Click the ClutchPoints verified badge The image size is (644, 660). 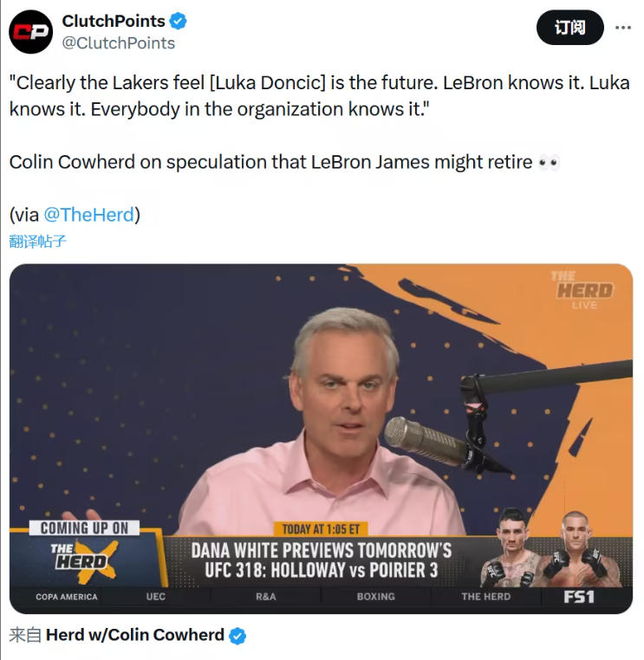(x=179, y=21)
